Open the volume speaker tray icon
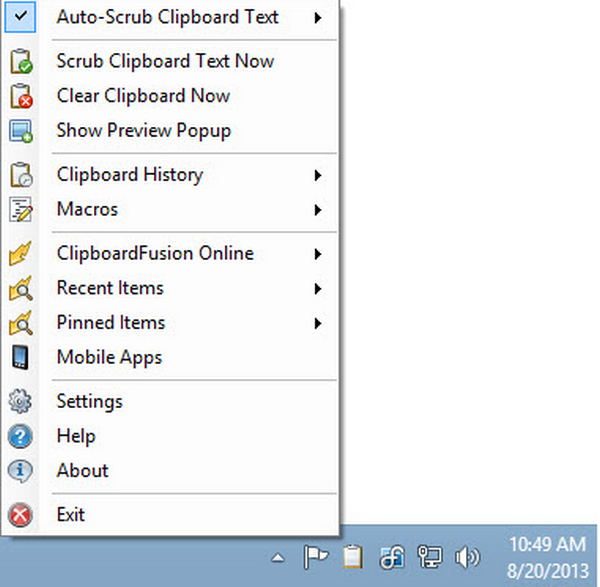This screenshot has width=600, height=587. point(467,557)
